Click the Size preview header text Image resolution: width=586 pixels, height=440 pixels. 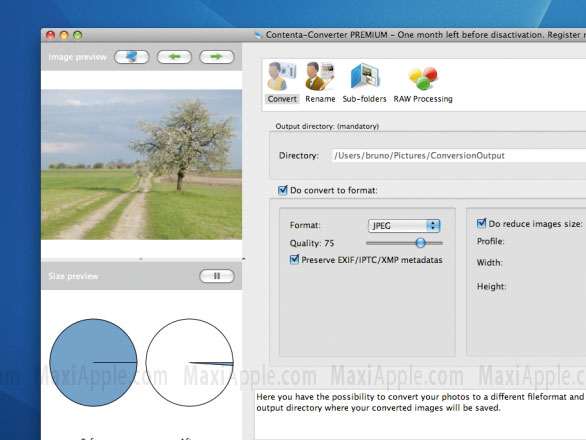[73, 276]
